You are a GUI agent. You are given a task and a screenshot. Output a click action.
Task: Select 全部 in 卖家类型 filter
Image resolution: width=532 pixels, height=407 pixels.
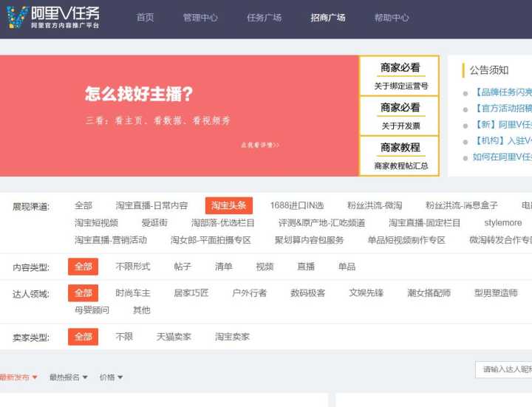[83, 337]
